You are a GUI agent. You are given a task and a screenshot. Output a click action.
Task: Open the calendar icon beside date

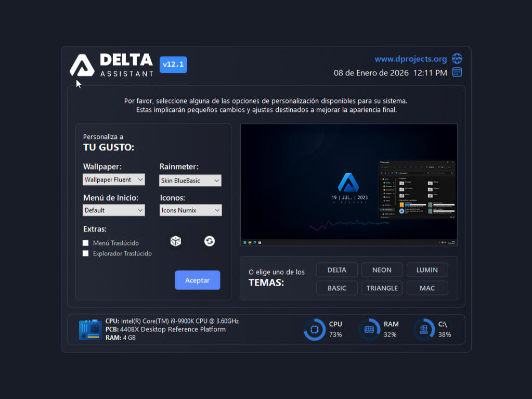click(457, 72)
